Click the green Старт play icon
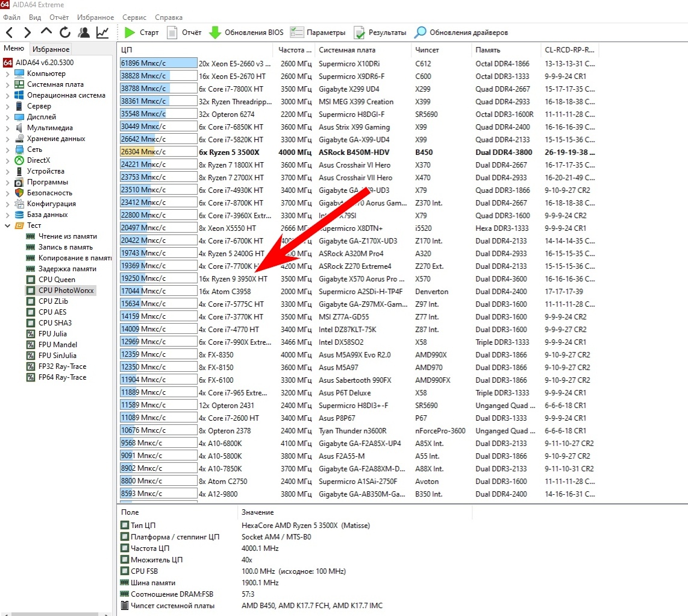Viewport: 688px width, 616px height. [x=130, y=33]
